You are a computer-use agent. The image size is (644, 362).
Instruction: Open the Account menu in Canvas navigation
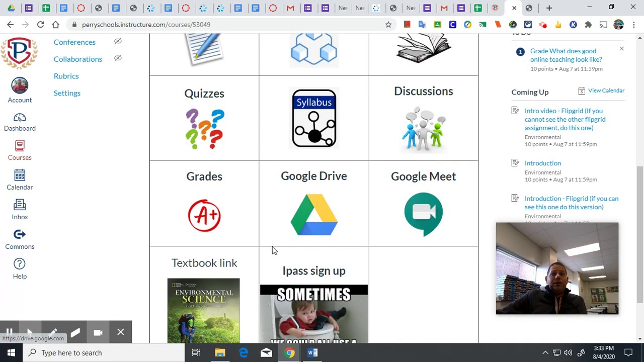tap(20, 90)
